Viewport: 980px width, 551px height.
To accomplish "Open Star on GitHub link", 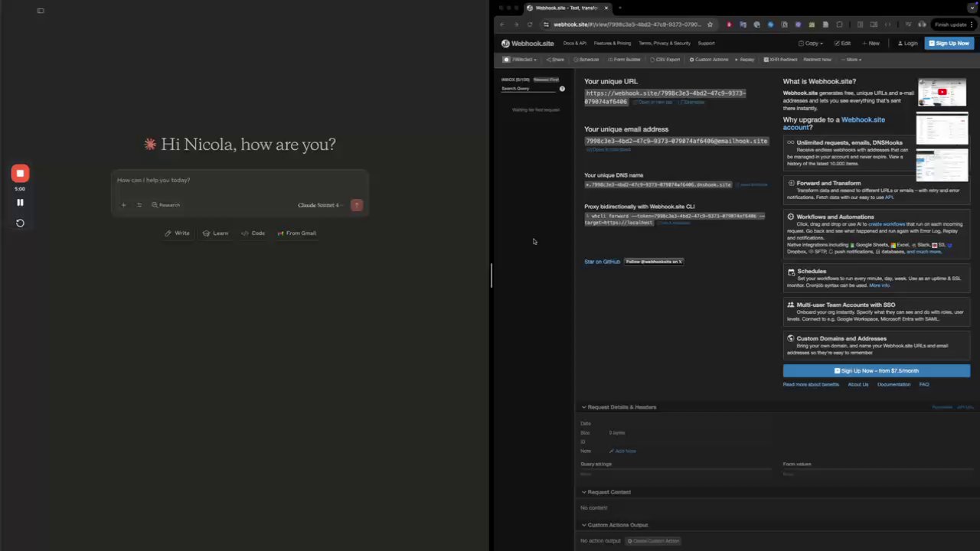I will coord(602,262).
